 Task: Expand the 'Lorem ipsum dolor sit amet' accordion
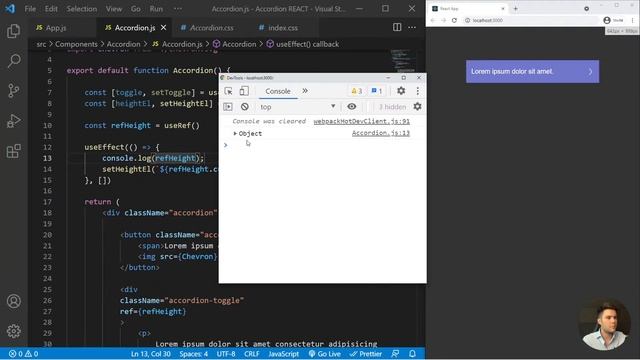tap(532, 71)
